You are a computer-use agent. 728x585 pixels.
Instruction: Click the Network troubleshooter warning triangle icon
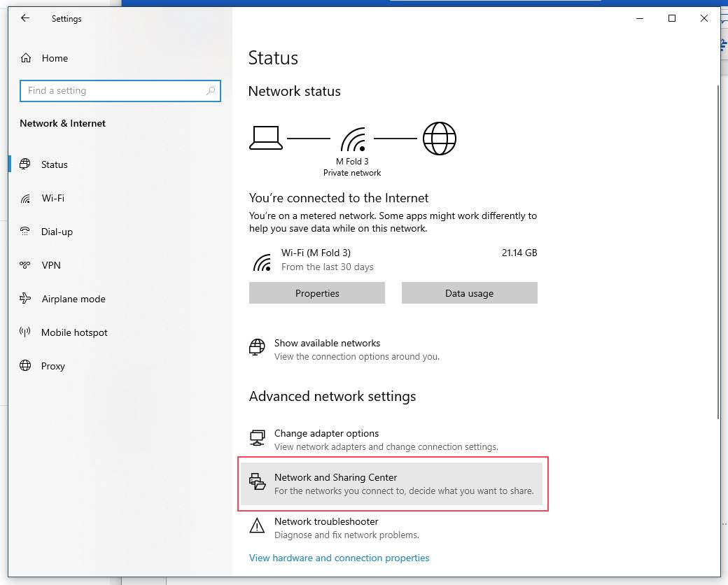pos(257,526)
